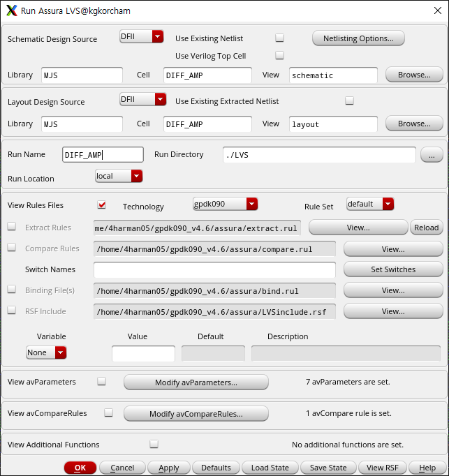Click the Variable Value input field
449x476 pixels.
[143, 353]
